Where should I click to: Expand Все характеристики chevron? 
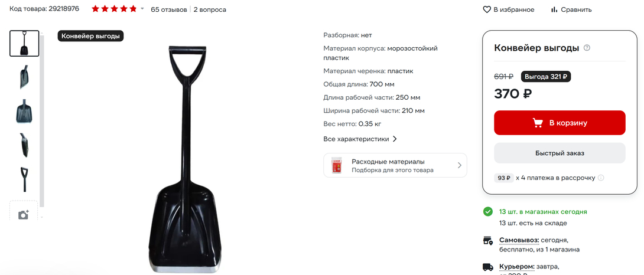(395, 139)
